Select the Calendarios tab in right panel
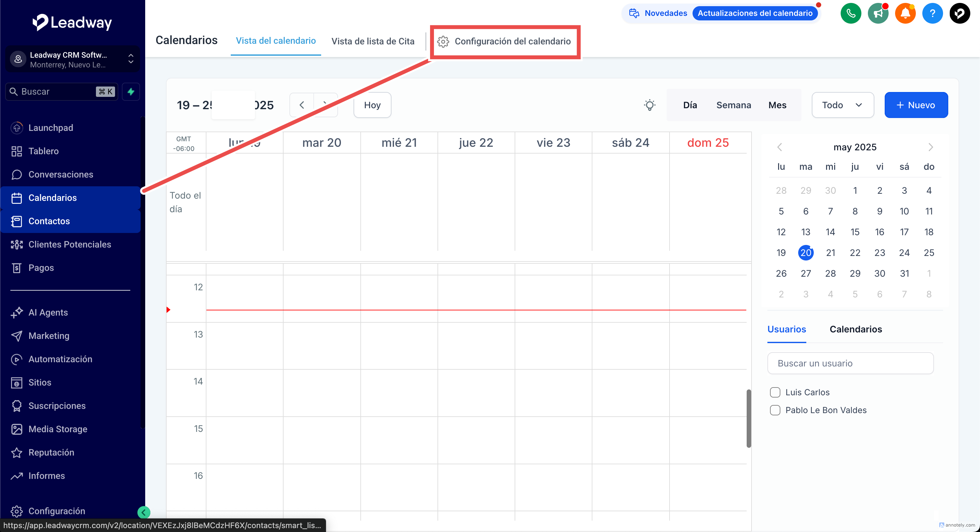 (x=855, y=329)
